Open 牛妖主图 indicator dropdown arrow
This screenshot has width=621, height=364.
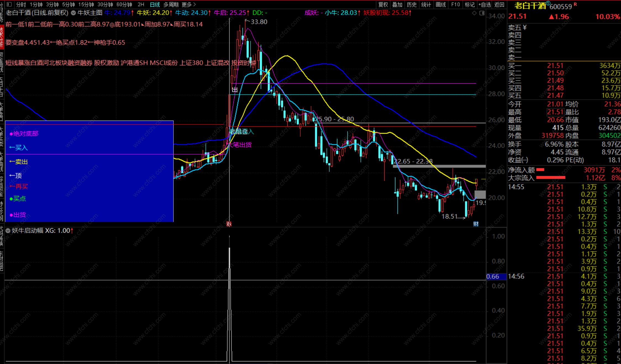(x=73, y=13)
